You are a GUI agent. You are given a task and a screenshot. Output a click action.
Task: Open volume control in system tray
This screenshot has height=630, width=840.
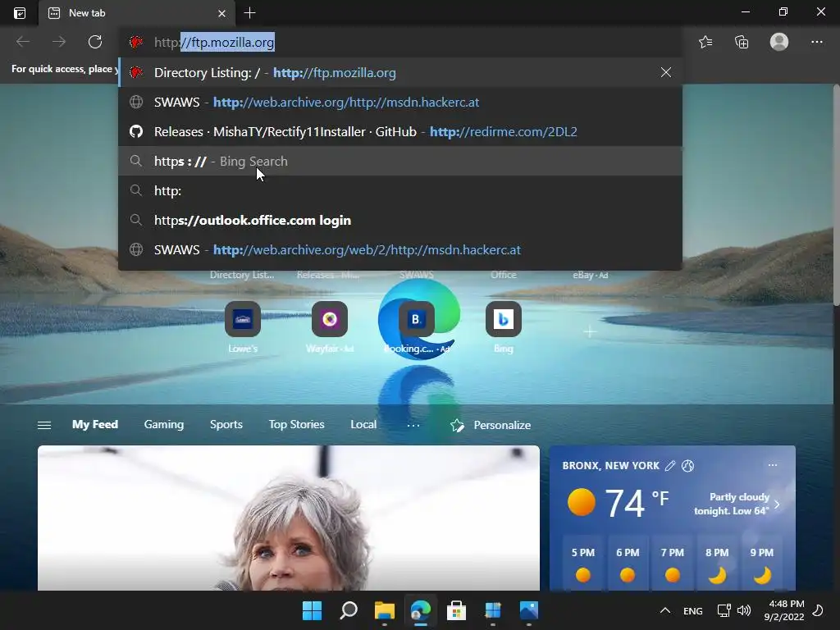point(743,610)
